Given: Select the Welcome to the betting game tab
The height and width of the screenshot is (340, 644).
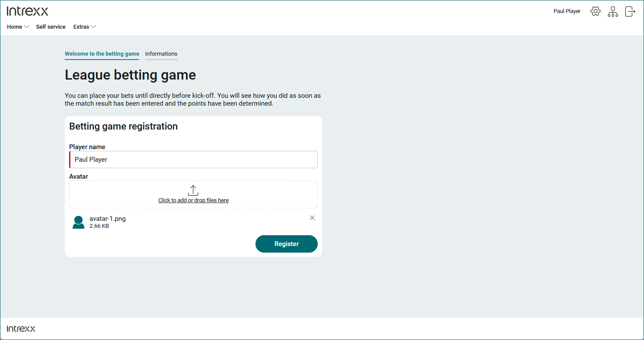Looking at the screenshot, I should 102,54.
